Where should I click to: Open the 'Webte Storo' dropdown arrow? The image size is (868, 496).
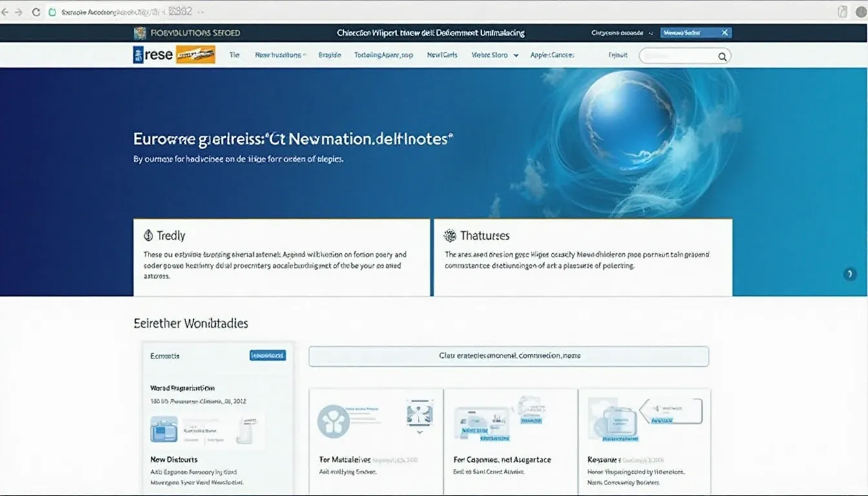(x=516, y=56)
